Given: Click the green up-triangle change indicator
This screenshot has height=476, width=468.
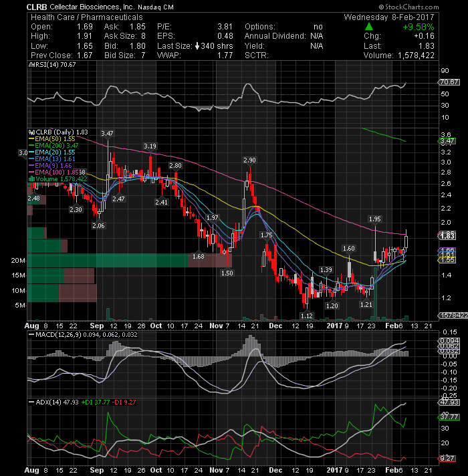Looking at the screenshot, I should pyautogui.click(x=369, y=27).
